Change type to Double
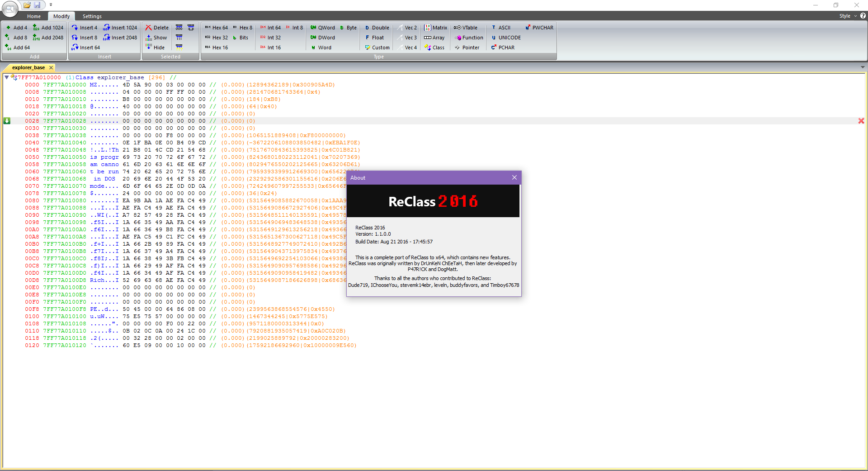 [377, 28]
